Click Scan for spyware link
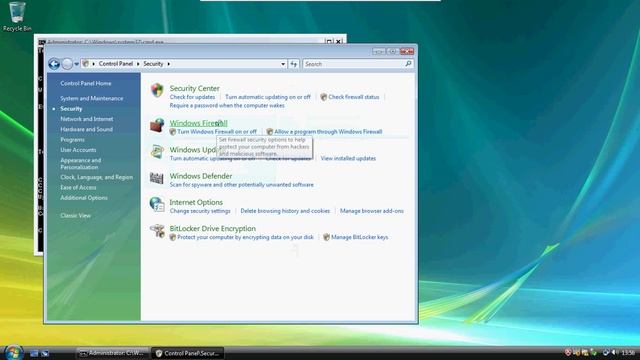 click(242, 185)
